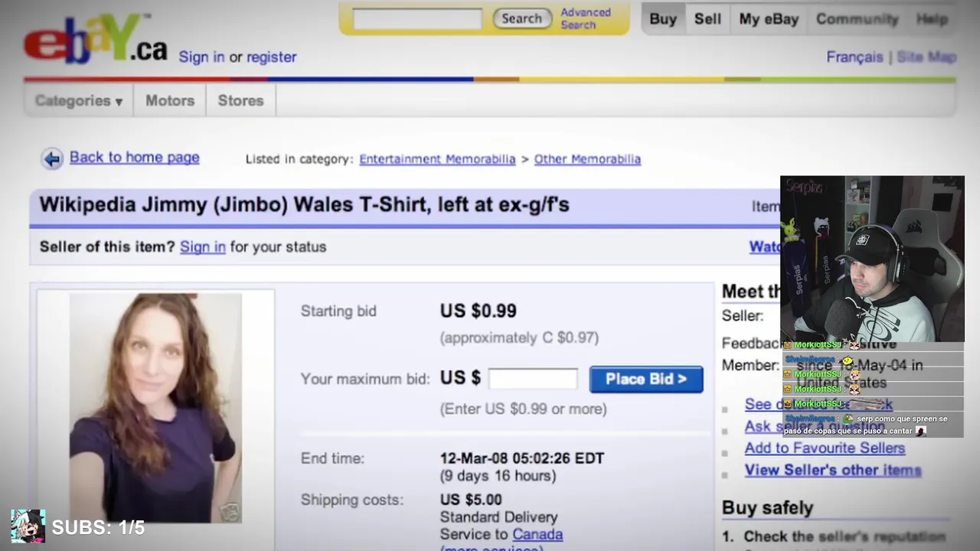Open the Stores tab
This screenshot has height=551, width=980.
coord(240,100)
